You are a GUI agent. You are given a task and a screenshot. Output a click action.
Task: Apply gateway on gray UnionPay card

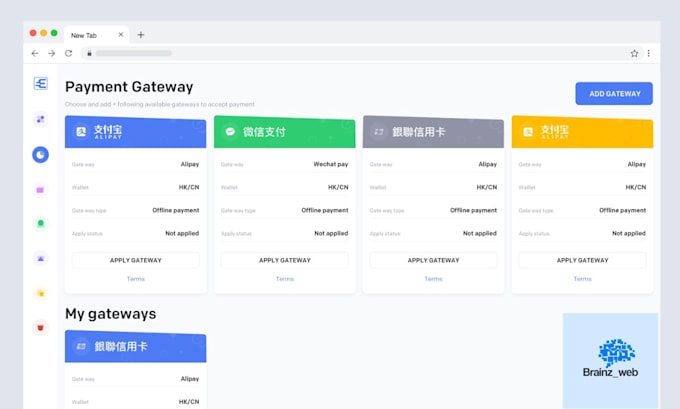433,260
